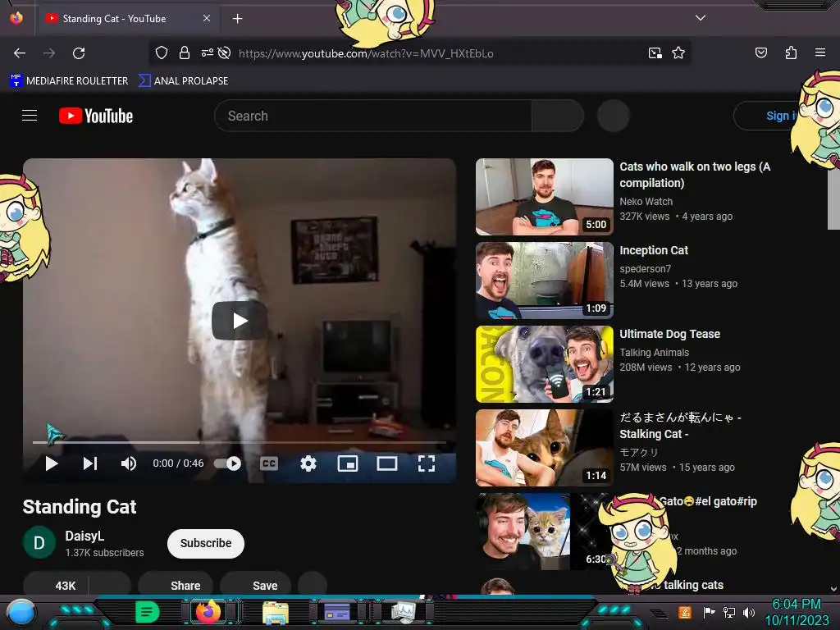Screen dimensions: 840x630
Task: Open picture-in-picture icon in address bar
Action: (655, 53)
